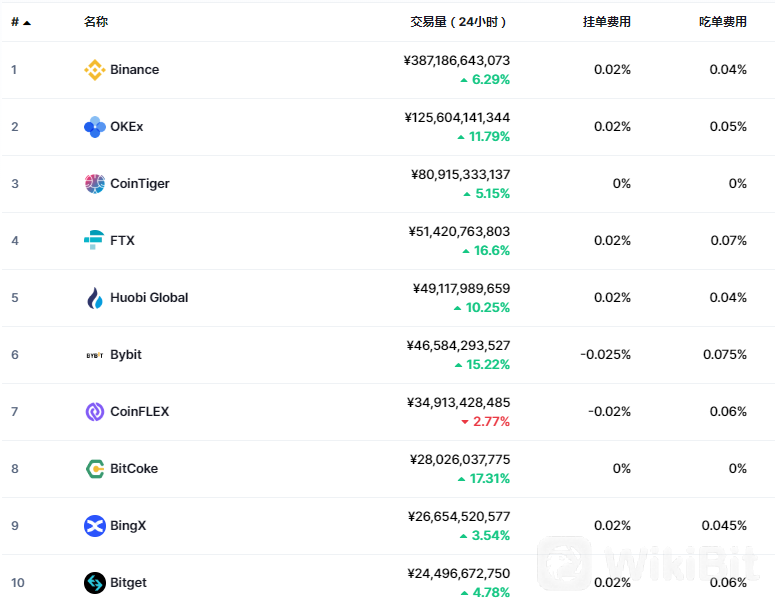
Task: Click the Bitget logo icon
Action: point(94,583)
